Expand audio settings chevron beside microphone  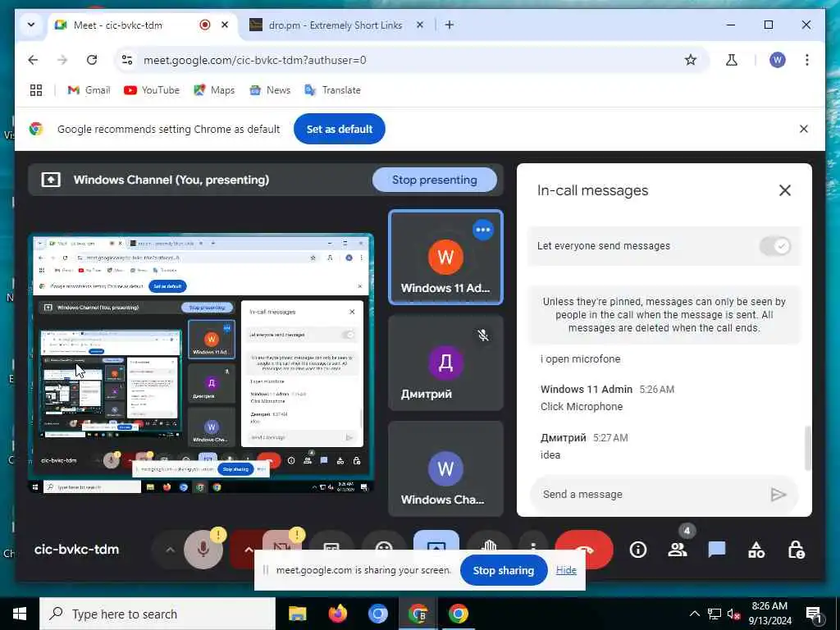tap(169, 549)
